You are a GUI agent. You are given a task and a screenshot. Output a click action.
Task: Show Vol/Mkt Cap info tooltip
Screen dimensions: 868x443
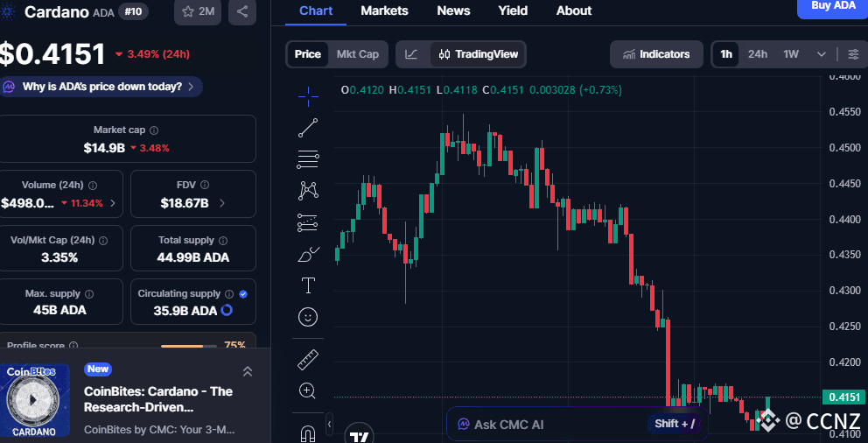[103, 241]
